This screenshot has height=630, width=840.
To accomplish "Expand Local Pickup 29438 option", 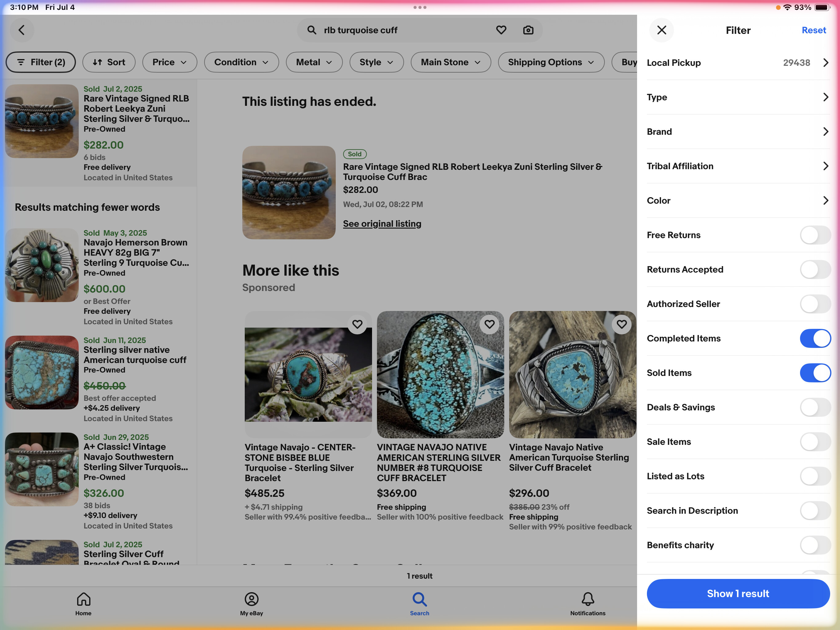I will [x=738, y=63].
